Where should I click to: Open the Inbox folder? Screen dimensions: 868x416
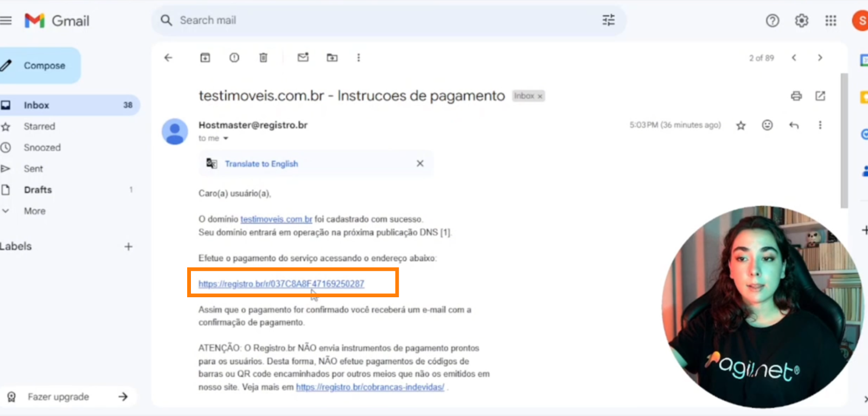coord(69,105)
